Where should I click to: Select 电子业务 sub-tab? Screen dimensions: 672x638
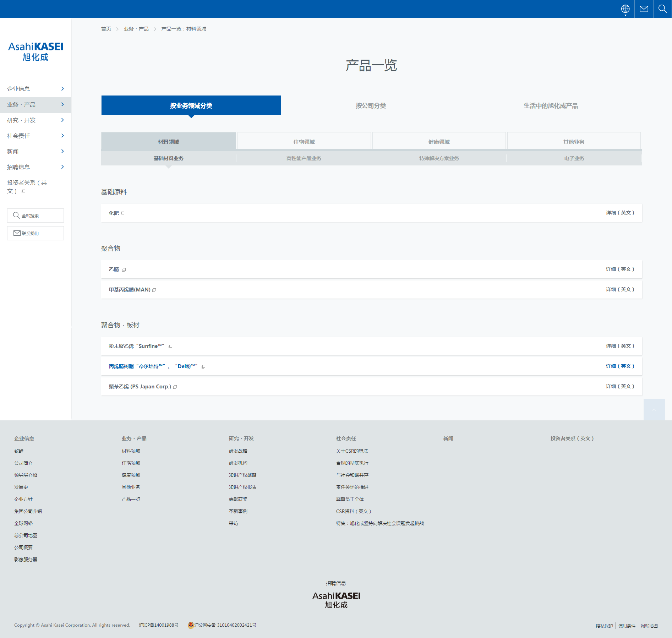[574, 158]
